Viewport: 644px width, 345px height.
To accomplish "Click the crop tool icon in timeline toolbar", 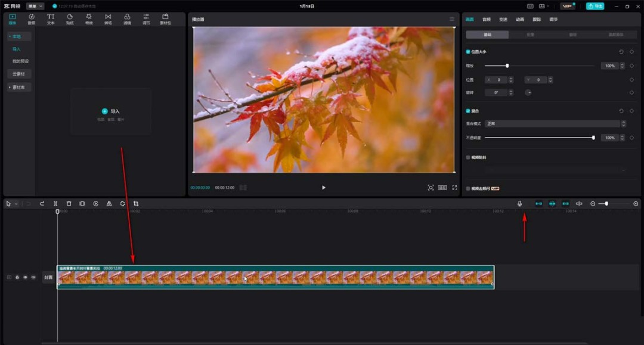I will point(136,204).
